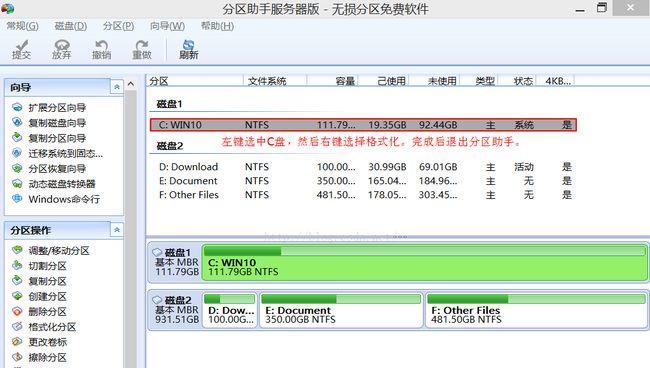Screen dimensions: 650x368
Task: Open the 分区(P) menu
Action: point(118,26)
